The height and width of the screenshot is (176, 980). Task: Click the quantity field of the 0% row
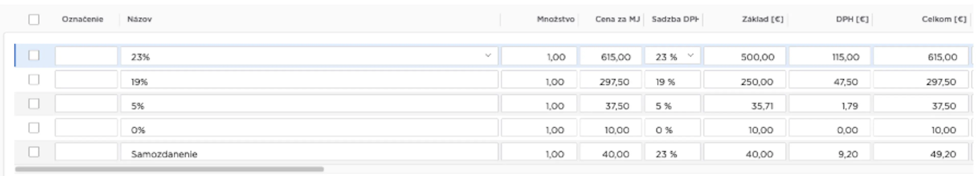point(539,128)
